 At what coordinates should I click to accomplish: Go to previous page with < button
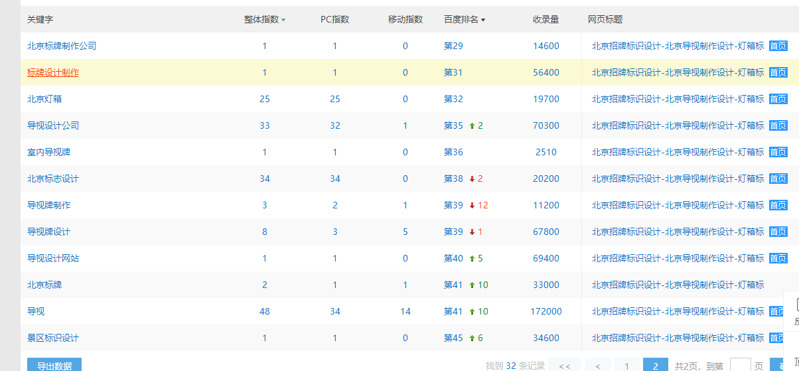[x=597, y=365]
